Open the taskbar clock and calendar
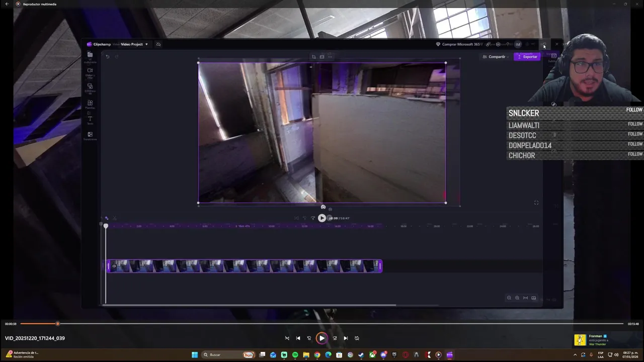The height and width of the screenshot is (362, 644). [630, 355]
